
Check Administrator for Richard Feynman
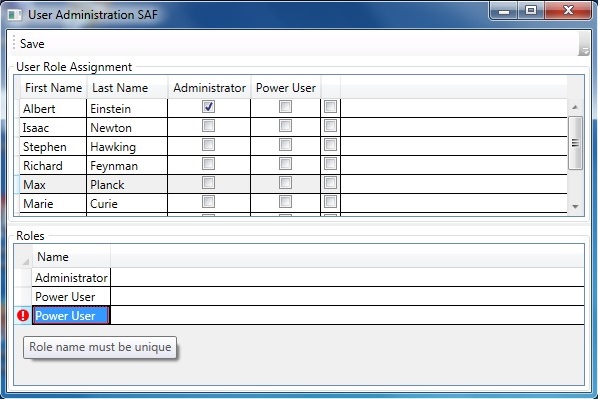(208, 164)
